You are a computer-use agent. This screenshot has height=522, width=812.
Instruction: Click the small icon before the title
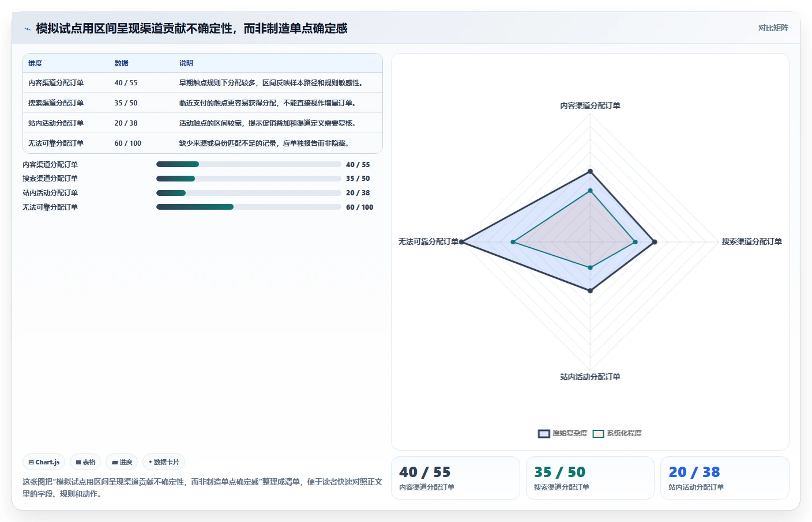[27, 29]
